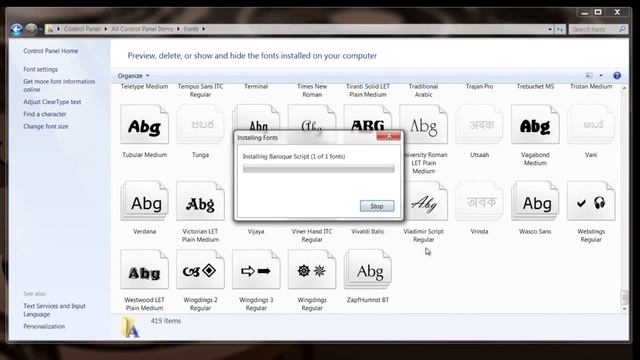Viewport: 640px width, 360px height.
Task: Click the vertical scrollbar thumb
Action: (x=624, y=297)
